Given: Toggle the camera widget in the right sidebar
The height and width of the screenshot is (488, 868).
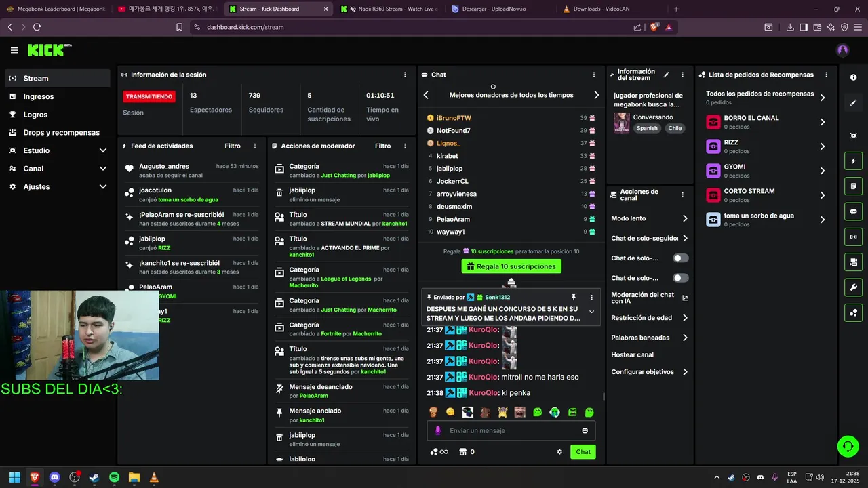Looking at the screenshot, I should coord(853,262).
